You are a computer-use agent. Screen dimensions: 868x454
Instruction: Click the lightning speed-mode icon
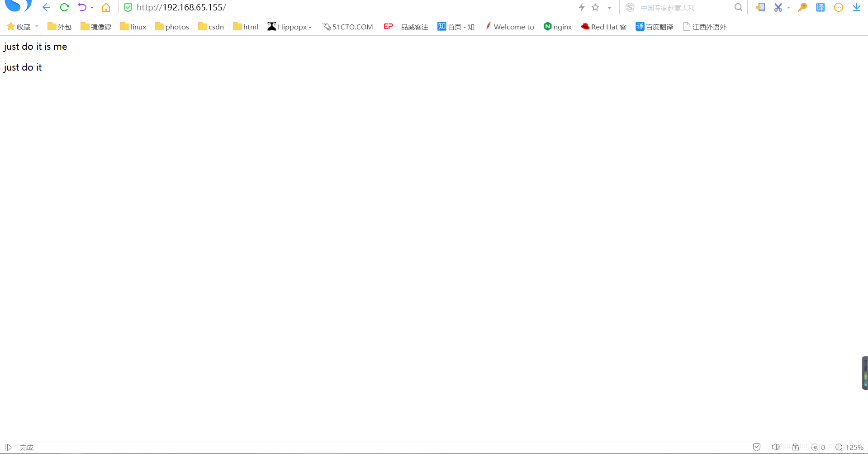582,7
